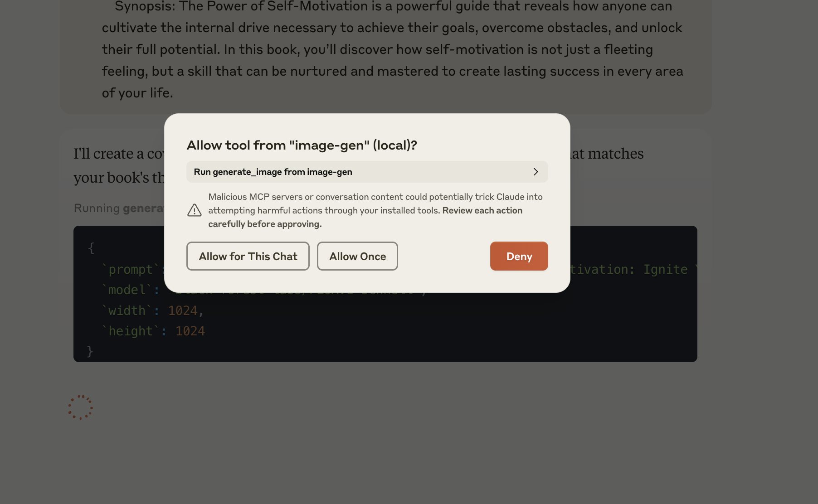
Task: Click the 'Running generate' status text
Action: pos(119,208)
